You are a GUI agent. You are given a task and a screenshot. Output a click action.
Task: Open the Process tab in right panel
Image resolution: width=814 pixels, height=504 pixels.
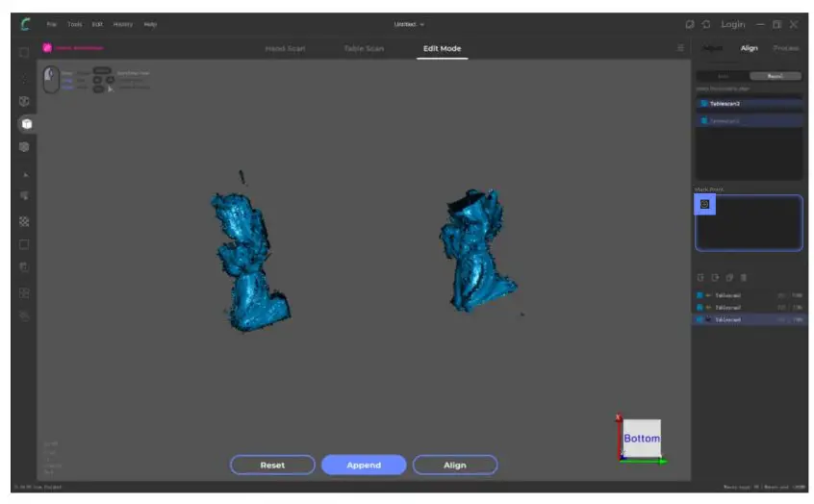tap(785, 48)
